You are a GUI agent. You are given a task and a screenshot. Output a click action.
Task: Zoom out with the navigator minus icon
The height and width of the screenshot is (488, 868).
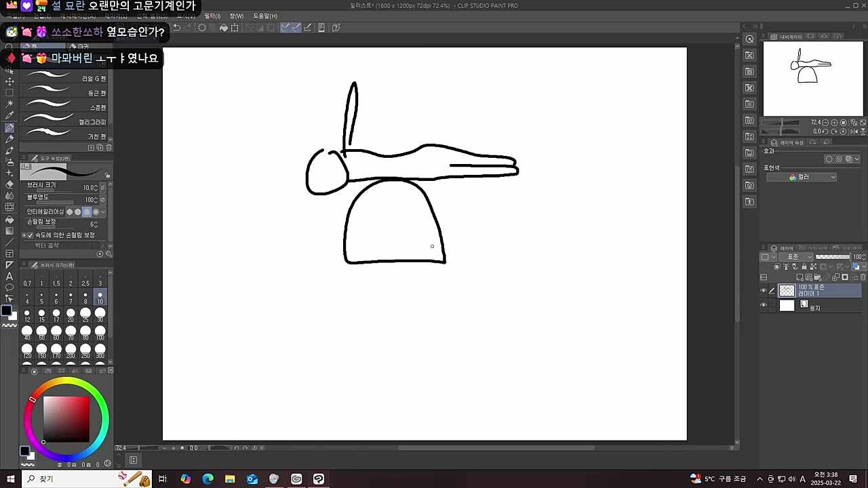(825, 123)
